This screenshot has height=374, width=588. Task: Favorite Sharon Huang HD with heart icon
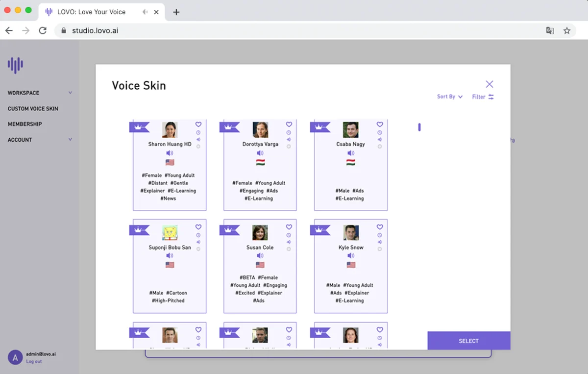(x=198, y=125)
